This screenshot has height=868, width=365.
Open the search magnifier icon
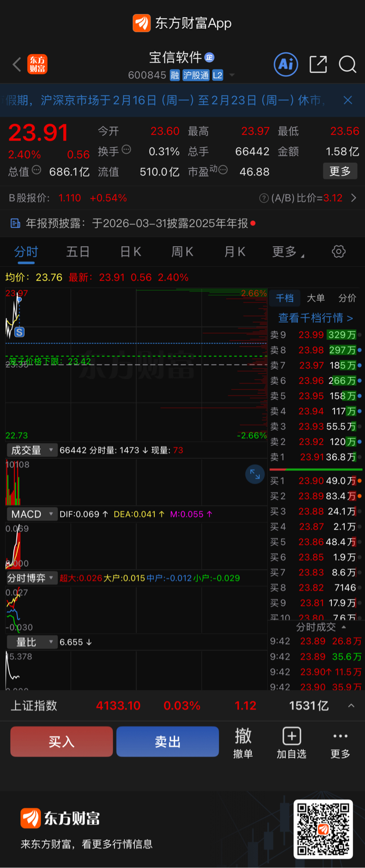347,64
